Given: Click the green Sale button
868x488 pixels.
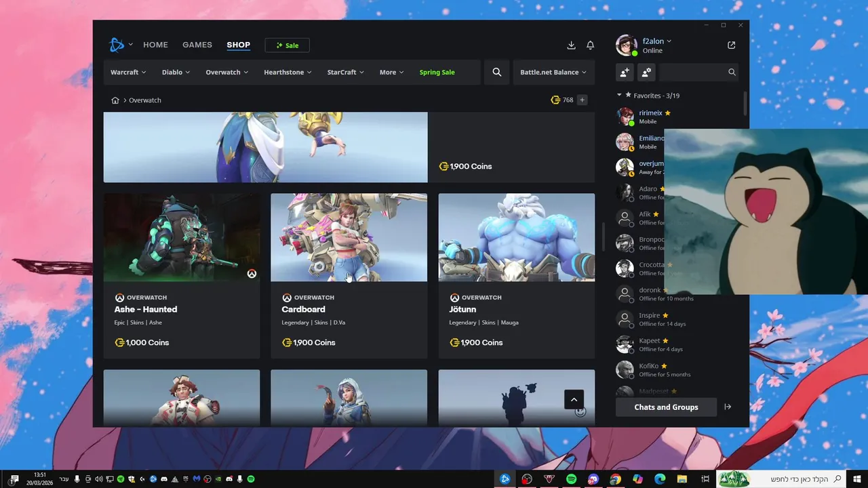Looking at the screenshot, I should coord(288,45).
